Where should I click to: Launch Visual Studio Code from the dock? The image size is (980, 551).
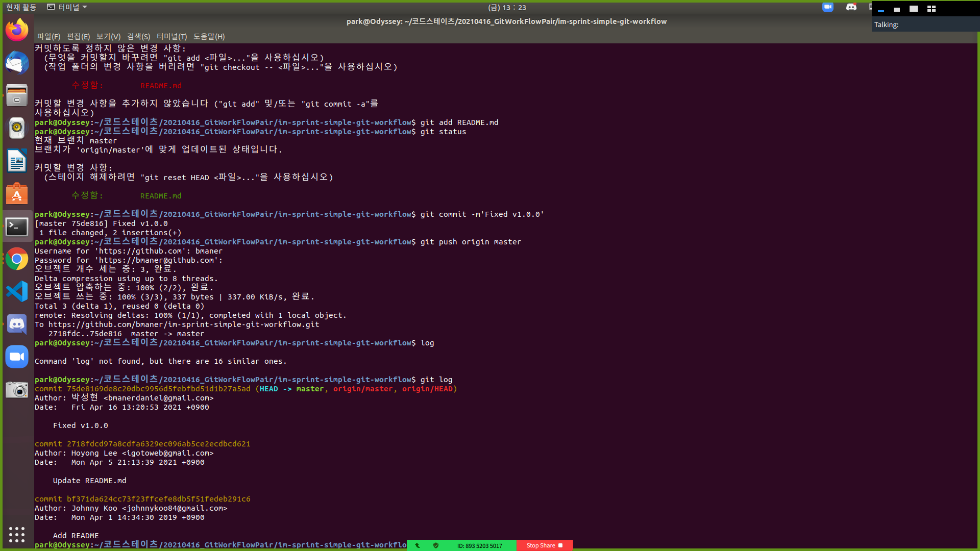[17, 292]
